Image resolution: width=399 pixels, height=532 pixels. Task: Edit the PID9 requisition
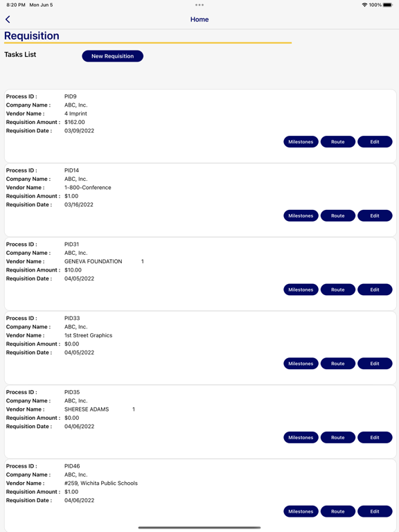(375, 142)
